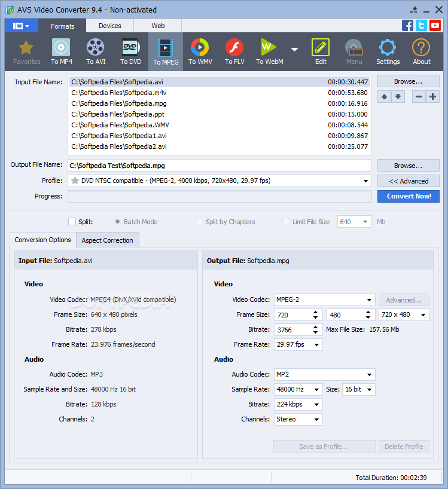Click the Save as Profile... button

point(324,447)
